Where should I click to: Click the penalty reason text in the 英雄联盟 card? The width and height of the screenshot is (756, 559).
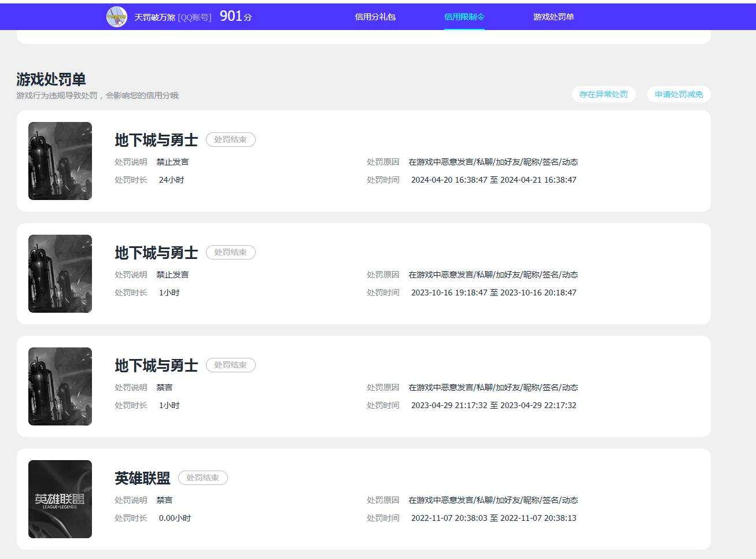point(493,500)
